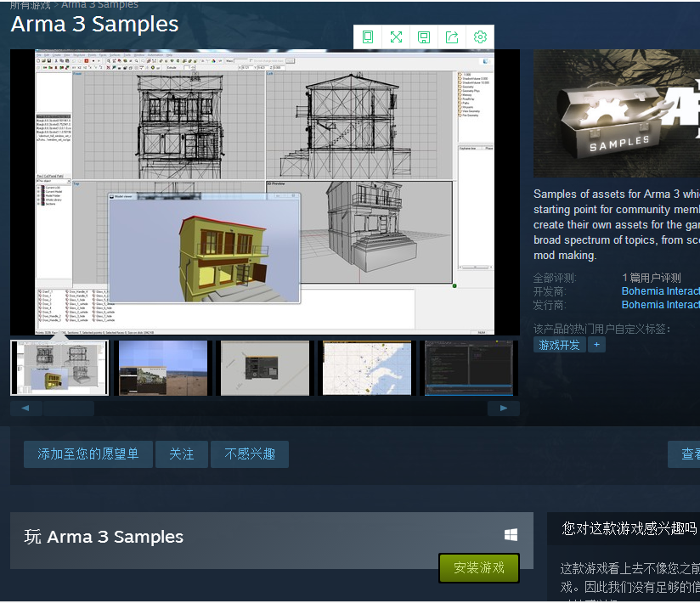The width and height of the screenshot is (700, 603).
Task: Click the Windows platform logo icon
Action: click(x=511, y=535)
